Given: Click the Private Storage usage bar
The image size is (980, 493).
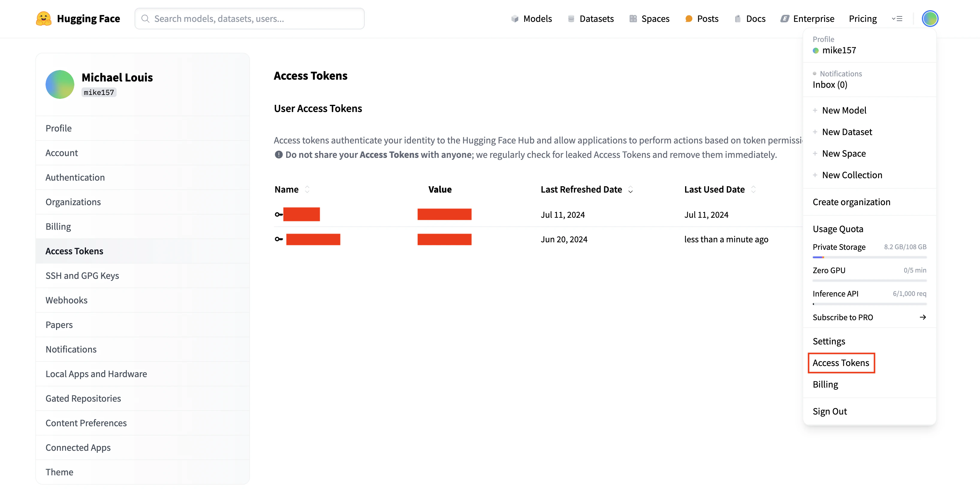Looking at the screenshot, I should 869,257.
